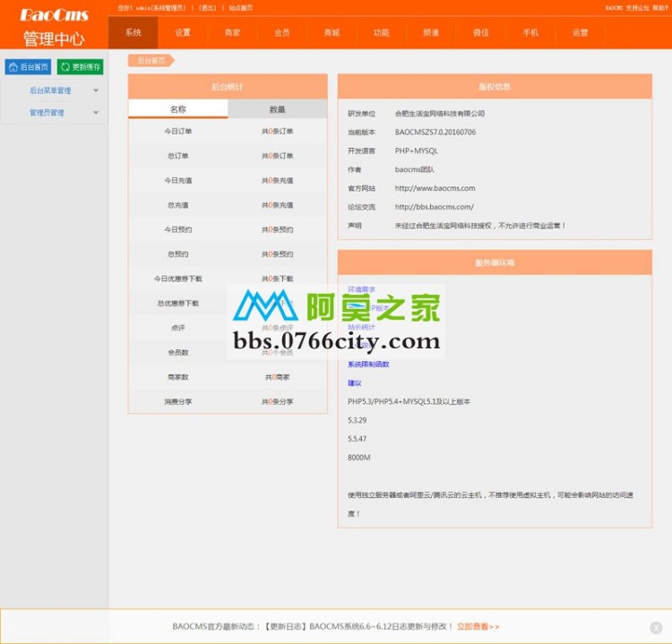The width and height of the screenshot is (672, 644).
Task: Click the 会员数 row label
Action: pyautogui.click(x=178, y=352)
